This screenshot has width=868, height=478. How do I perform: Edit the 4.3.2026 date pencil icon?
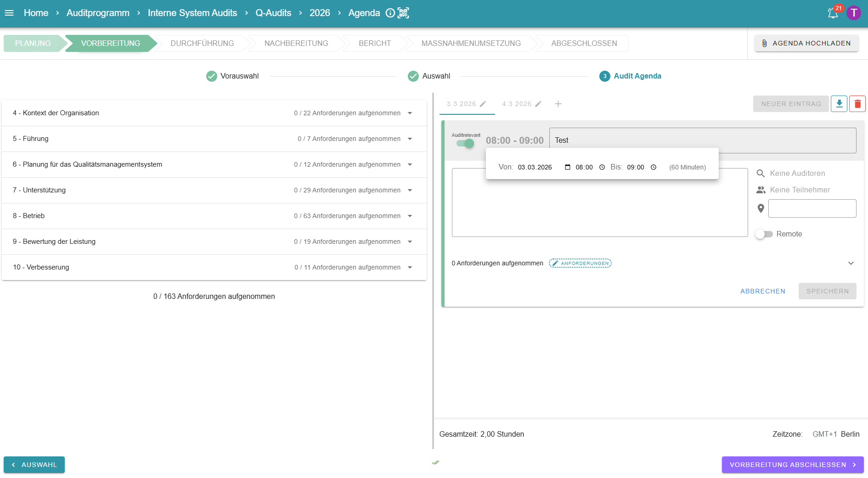point(538,104)
